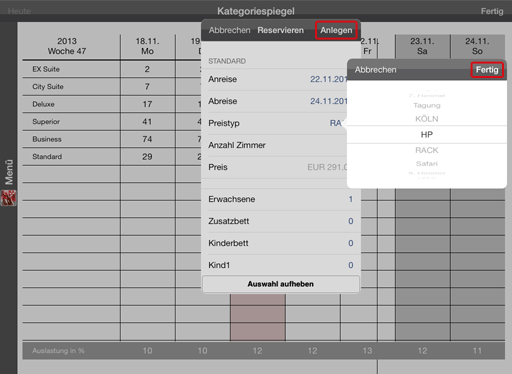The height and width of the screenshot is (374, 512).
Task: Select RACK in the picker
Action: tap(427, 150)
